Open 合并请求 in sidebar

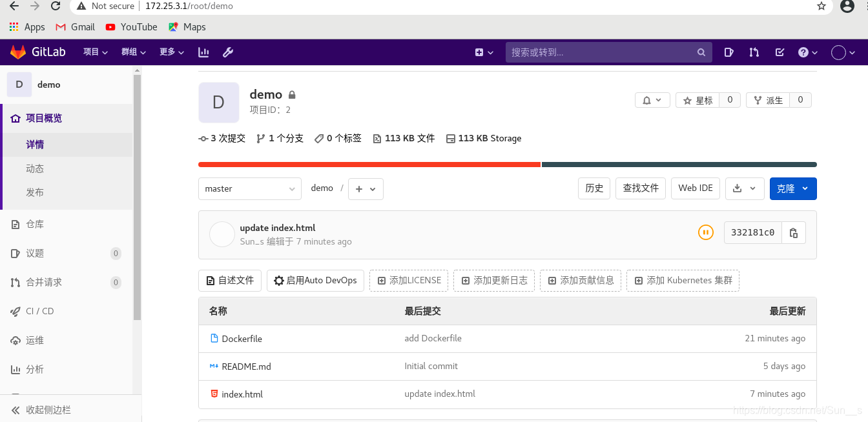pos(36,282)
